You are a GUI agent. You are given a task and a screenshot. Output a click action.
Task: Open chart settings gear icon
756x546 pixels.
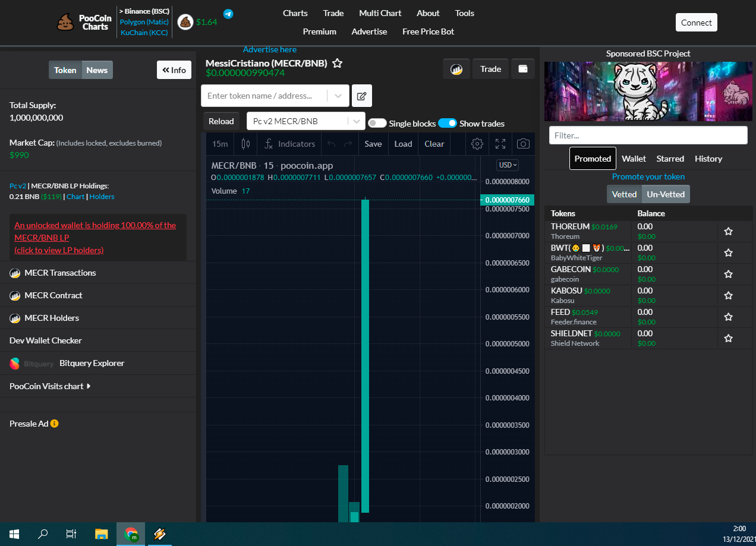click(477, 144)
